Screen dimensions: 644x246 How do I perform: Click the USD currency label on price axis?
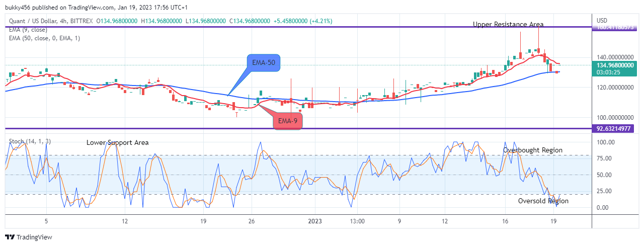tap(602, 21)
